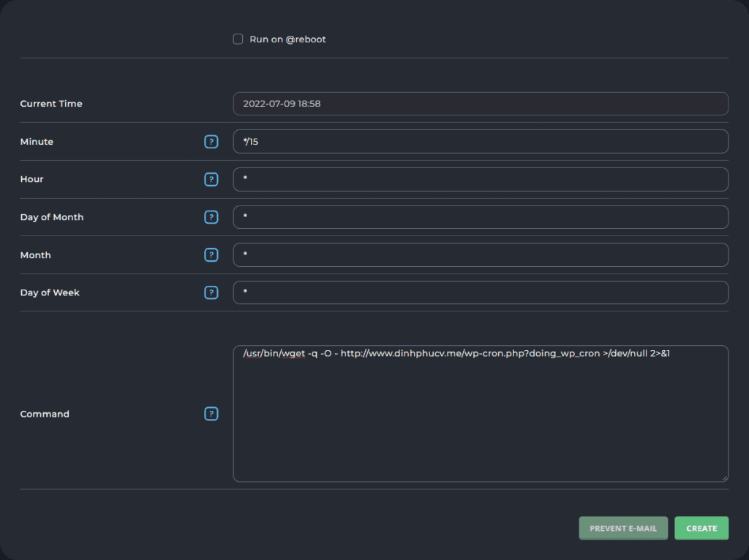Click the 'Hour' label
Image resolution: width=749 pixels, height=560 pixels.
[x=31, y=179]
